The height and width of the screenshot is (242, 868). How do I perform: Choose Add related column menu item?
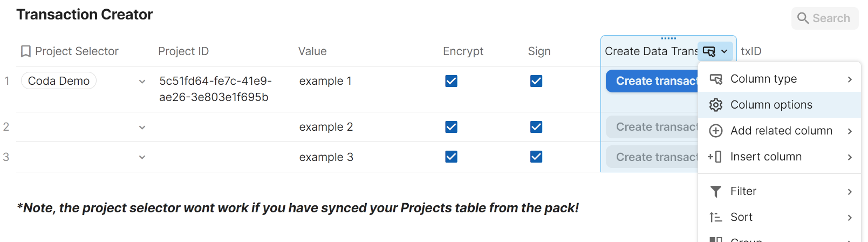click(x=781, y=131)
